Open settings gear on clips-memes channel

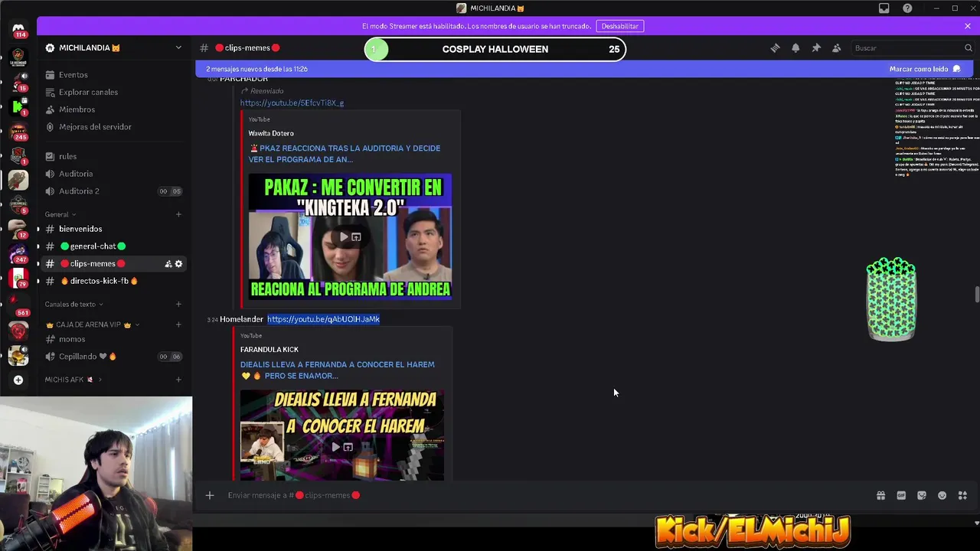179,264
